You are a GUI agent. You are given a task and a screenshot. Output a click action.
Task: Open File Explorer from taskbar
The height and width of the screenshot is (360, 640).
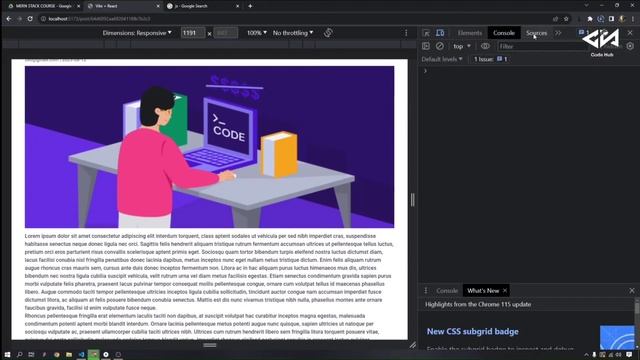(x=69, y=354)
